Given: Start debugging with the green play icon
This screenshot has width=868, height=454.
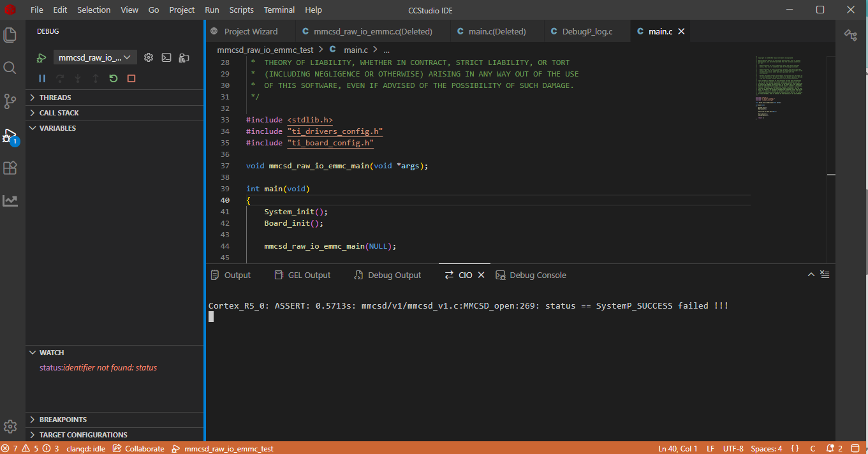Looking at the screenshot, I should (x=41, y=58).
